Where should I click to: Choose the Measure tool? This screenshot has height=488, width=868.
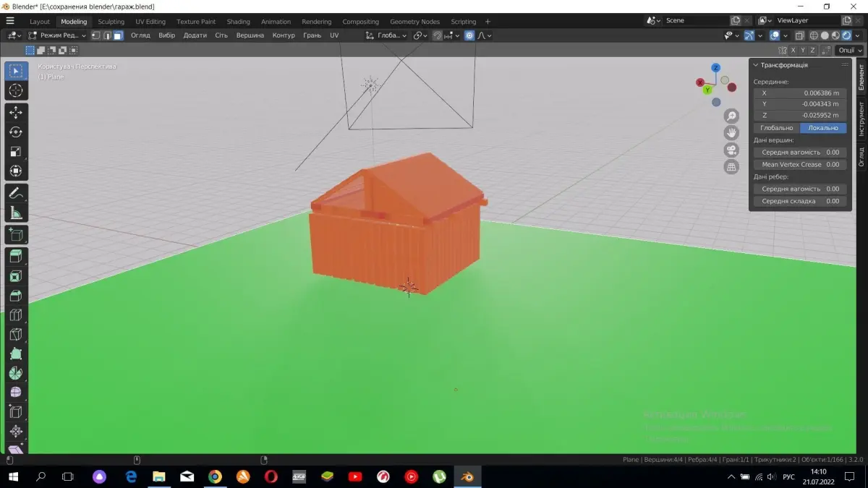[x=16, y=213]
